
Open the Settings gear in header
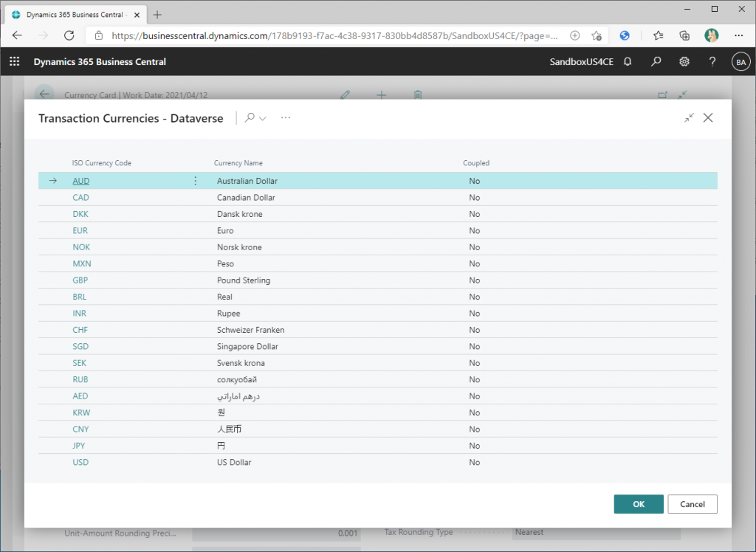point(684,62)
